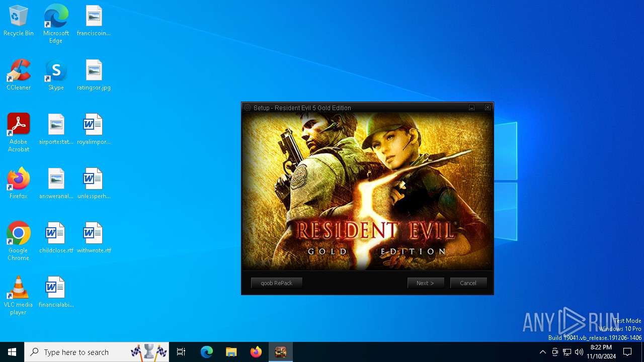Open File Explorer from the taskbar

[231, 352]
